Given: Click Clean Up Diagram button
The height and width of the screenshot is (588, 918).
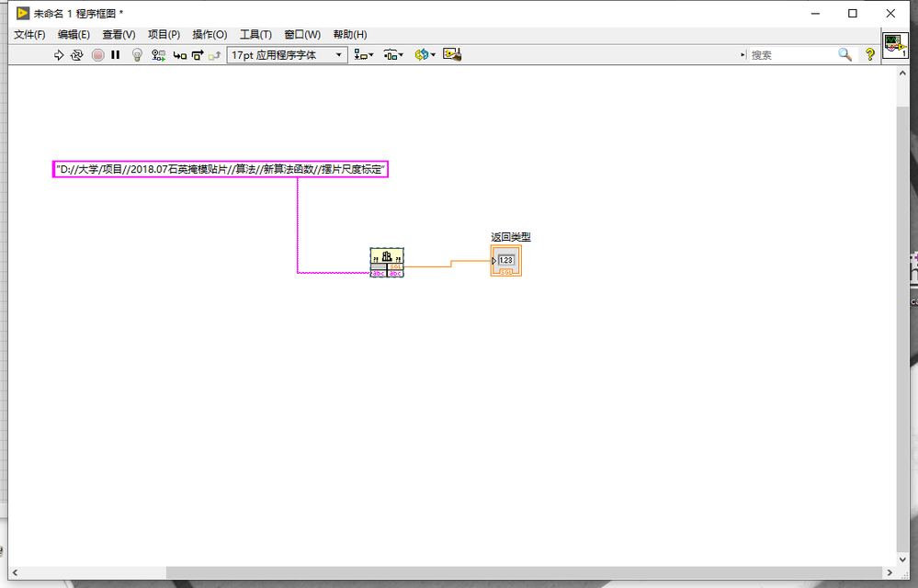Looking at the screenshot, I should pyautogui.click(x=452, y=54).
